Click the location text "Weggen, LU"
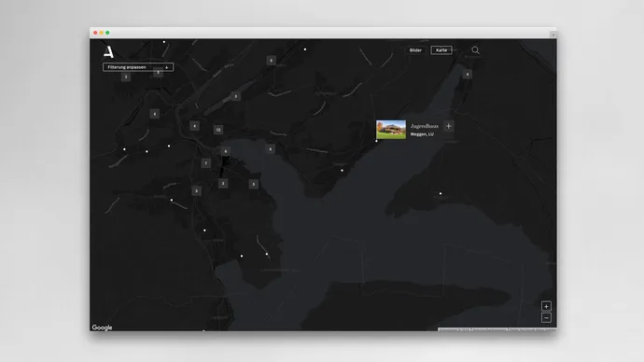This screenshot has height=362, width=644. pyautogui.click(x=422, y=134)
